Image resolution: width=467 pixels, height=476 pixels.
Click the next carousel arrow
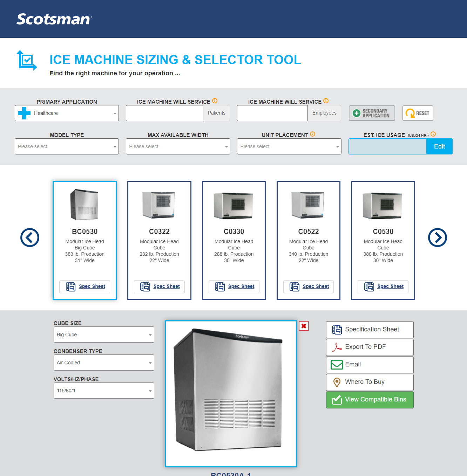437,237
